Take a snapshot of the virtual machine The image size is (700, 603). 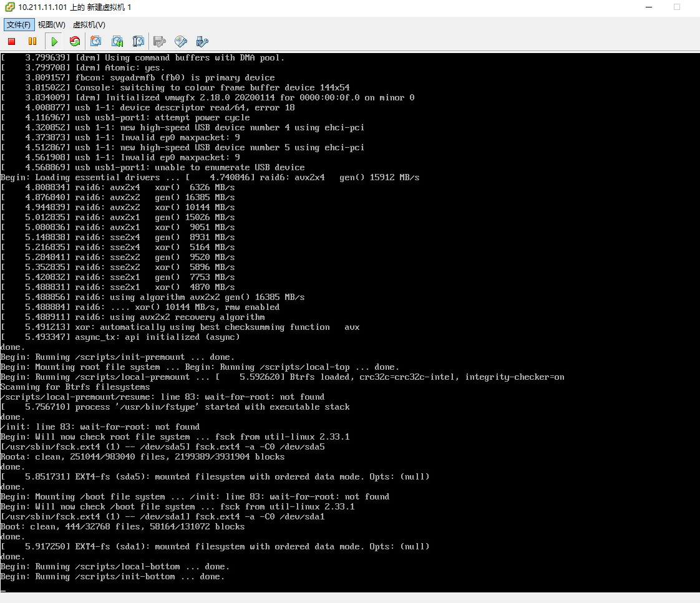click(95, 42)
